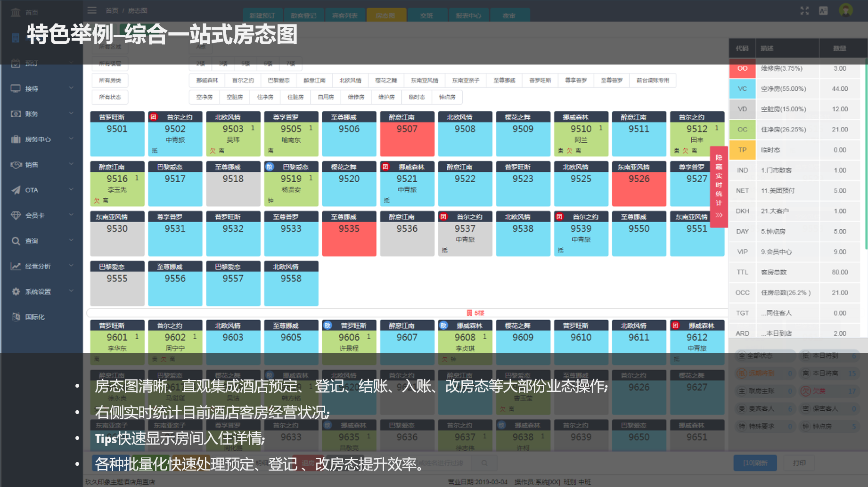The width and height of the screenshot is (868, 487).
Task: Open the 系统设置 gear icon in sidebar
Action: pyautogui.click(x=16, y=292)
